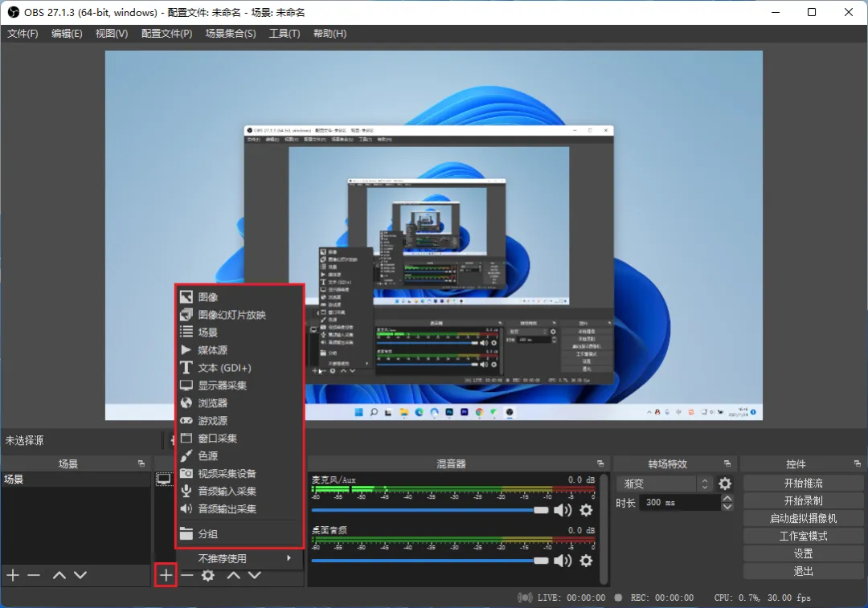Undock the 场景 panel
868x608 pixels.
[x=141, y=463]
